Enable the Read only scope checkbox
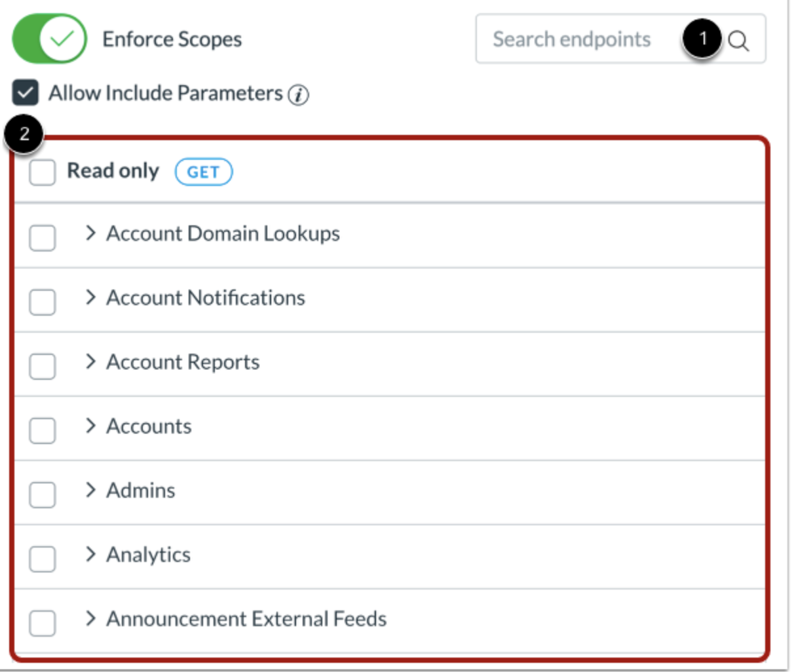 pyautogui.click(x=42, y=172)
